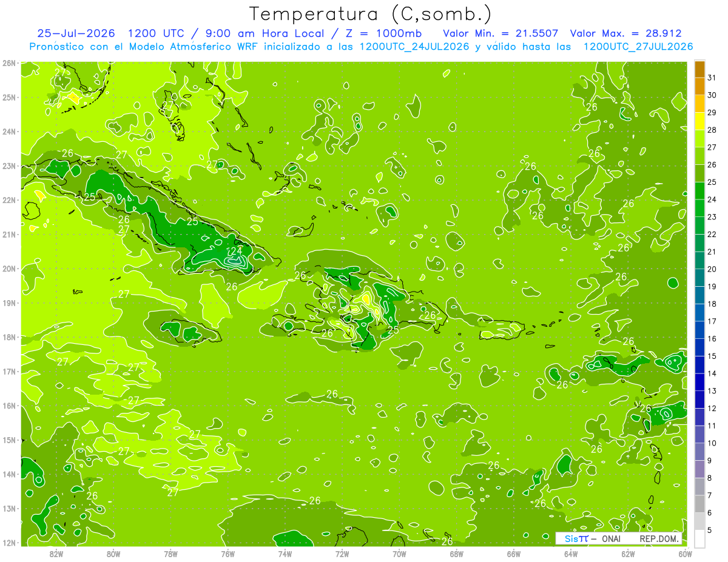The width and height of the screenshot is (728, 562).
Task: Click the "1200UTC_24JUL2026" initialization time
Action: (414, 46)
